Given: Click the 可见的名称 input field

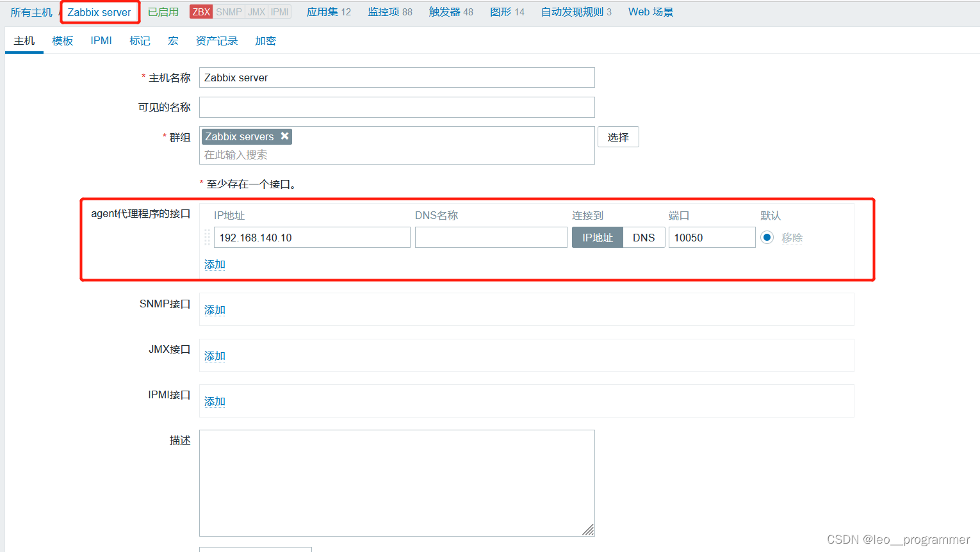Looking at the screenshot, I should point(397,108).
